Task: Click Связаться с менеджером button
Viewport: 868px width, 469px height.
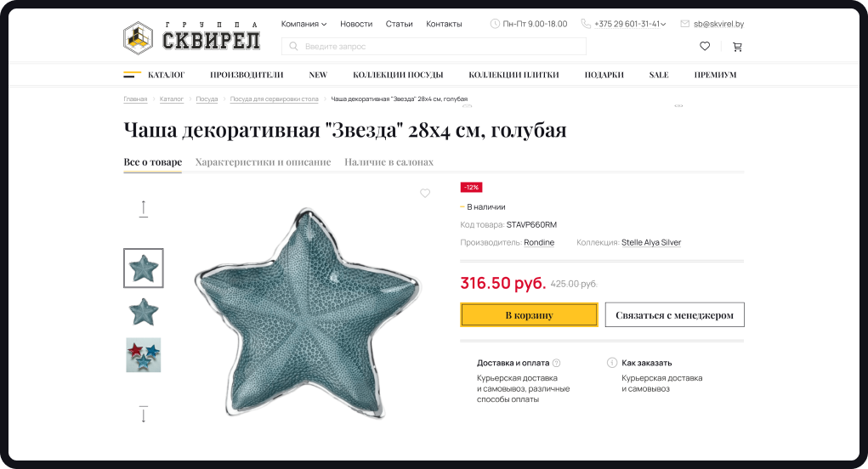Action: point(674,314)
